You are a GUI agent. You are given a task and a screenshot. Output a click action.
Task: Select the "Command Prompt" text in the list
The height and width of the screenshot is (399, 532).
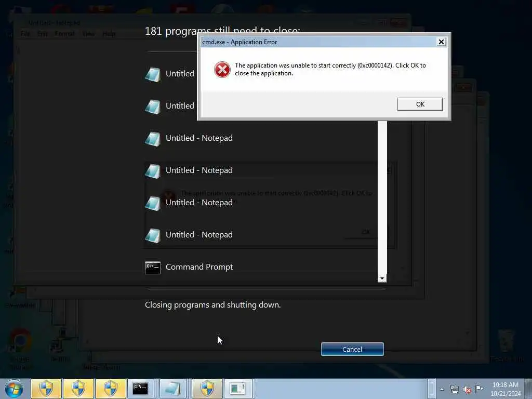199,267
